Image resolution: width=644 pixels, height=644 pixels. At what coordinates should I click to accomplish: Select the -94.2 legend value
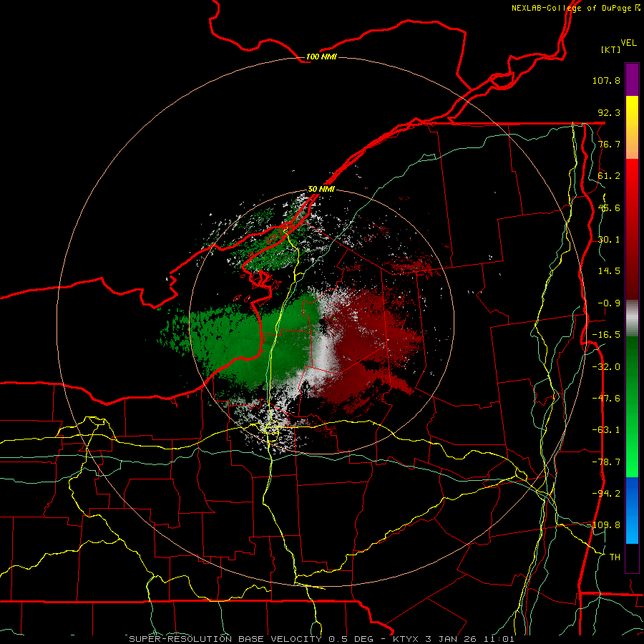click(x=606, y=494)
